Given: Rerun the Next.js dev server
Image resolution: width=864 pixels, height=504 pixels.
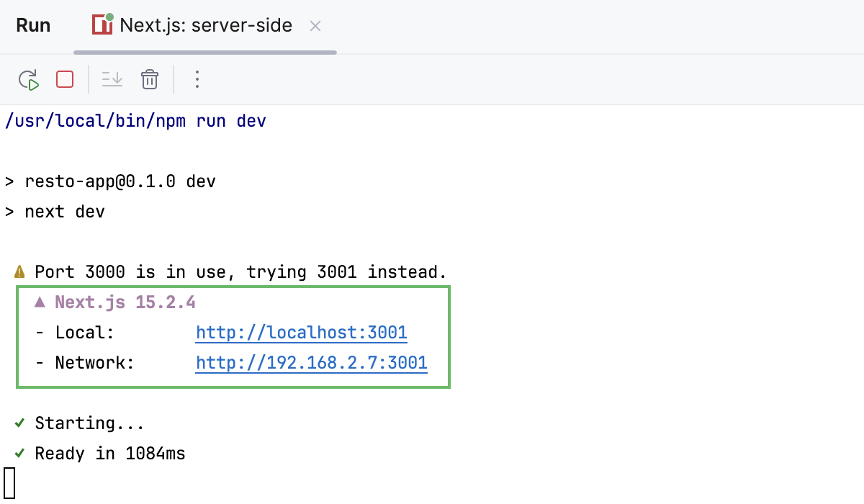Looking at the screenshot, I should point(29,79).
